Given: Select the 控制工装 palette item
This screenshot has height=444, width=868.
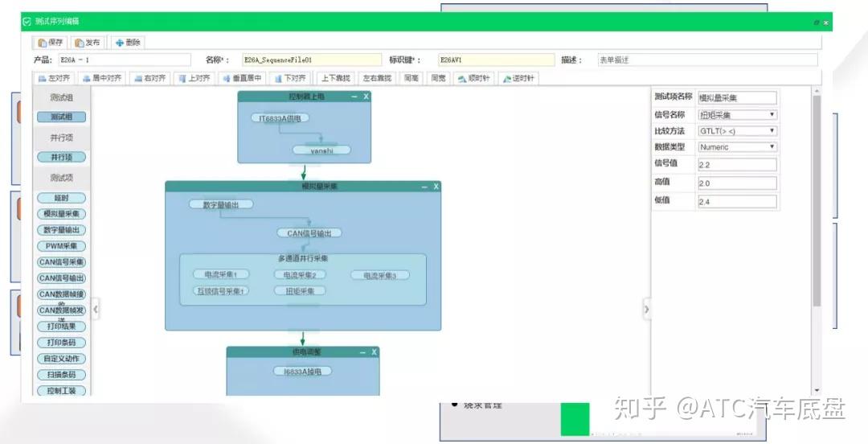Looking at the screenshot, I should tap(61, 391).
